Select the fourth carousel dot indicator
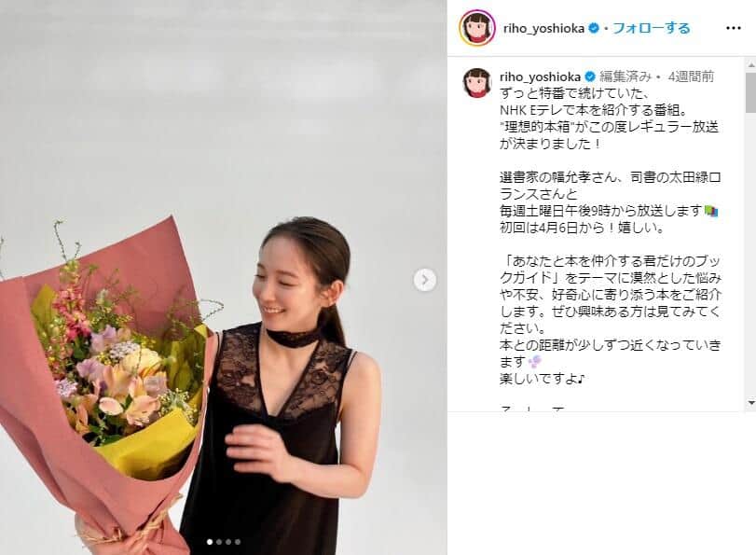 pyautogui.click(x=238, y=542)
